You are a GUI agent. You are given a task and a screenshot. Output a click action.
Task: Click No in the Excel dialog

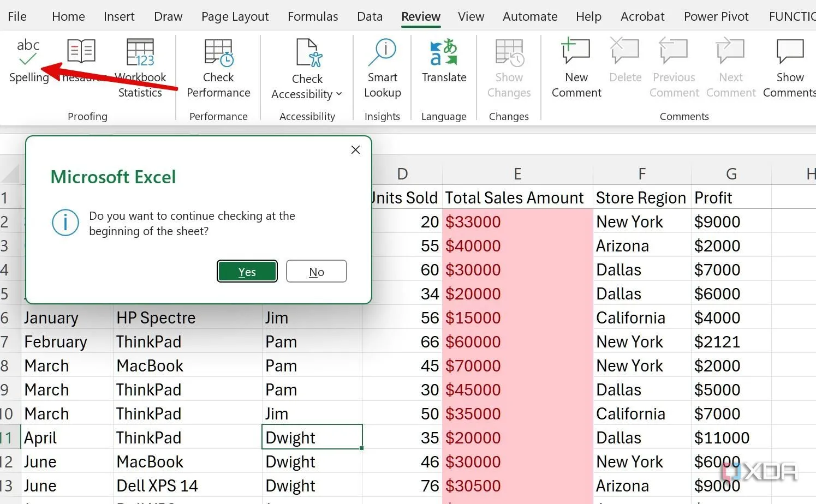[x=316, y=272]
